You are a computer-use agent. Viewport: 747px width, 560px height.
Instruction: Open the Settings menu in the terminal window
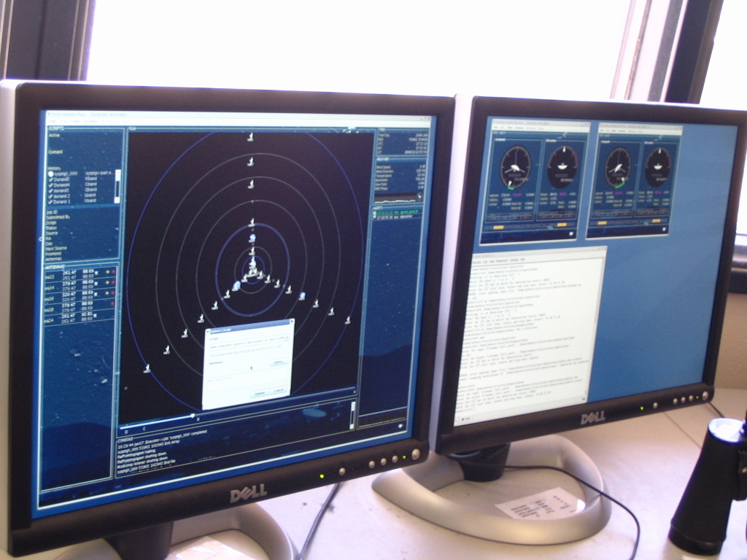514,260
